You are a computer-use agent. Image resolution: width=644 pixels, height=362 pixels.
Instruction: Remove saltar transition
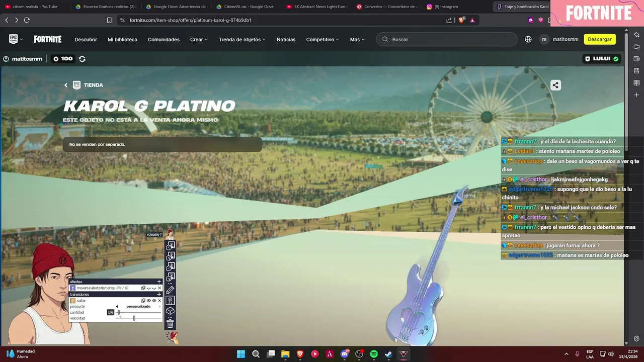tap(159, 301)
